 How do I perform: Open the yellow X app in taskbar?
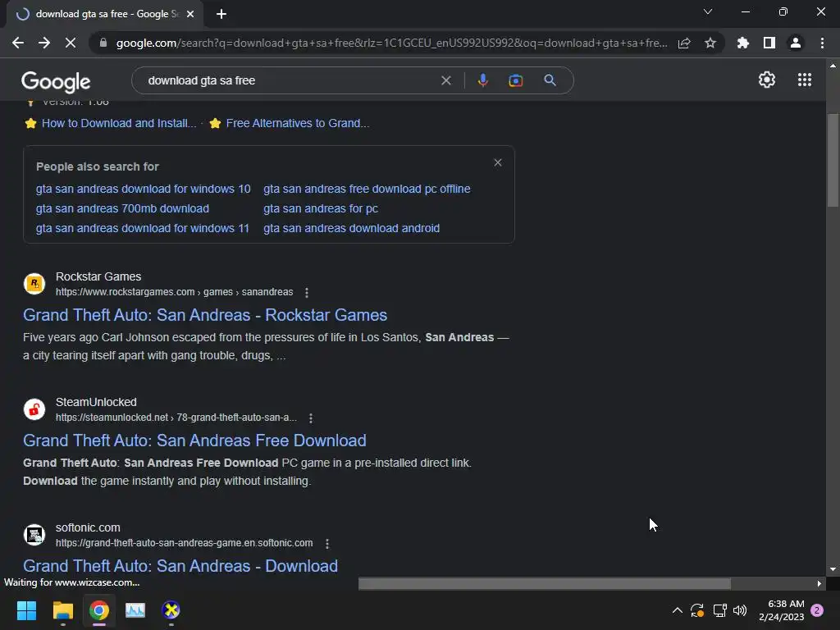coord(171,610)
